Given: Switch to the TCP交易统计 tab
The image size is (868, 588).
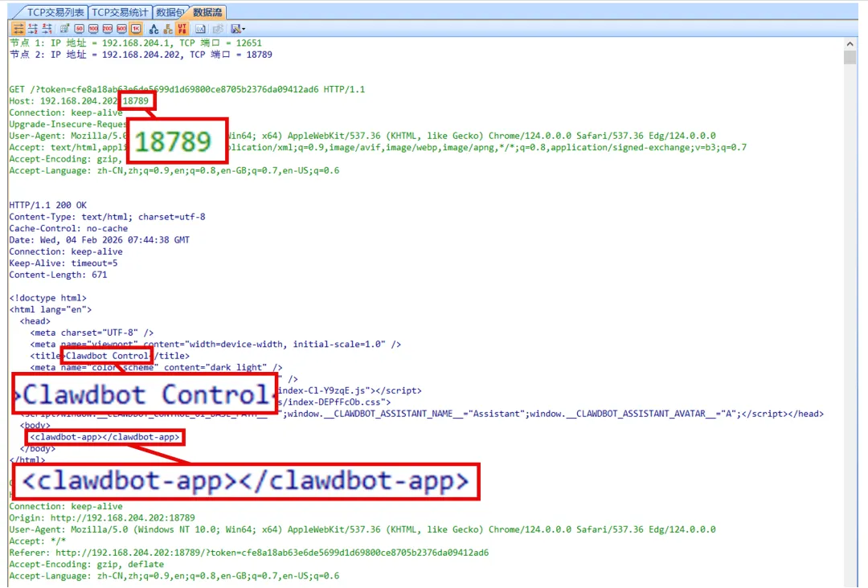Looking at the screenshot, I should (x=120, y=12).
